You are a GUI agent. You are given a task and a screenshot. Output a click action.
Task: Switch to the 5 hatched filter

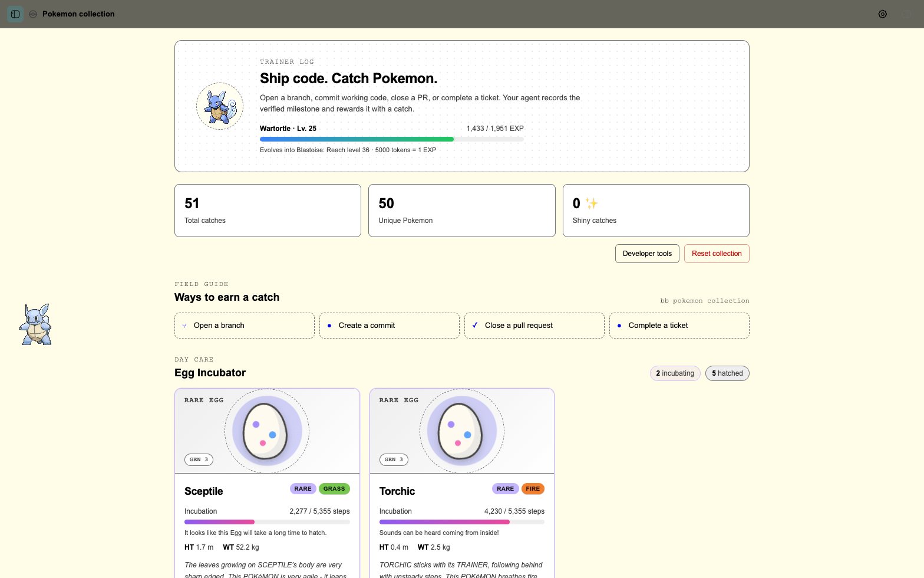pos(727,373)
